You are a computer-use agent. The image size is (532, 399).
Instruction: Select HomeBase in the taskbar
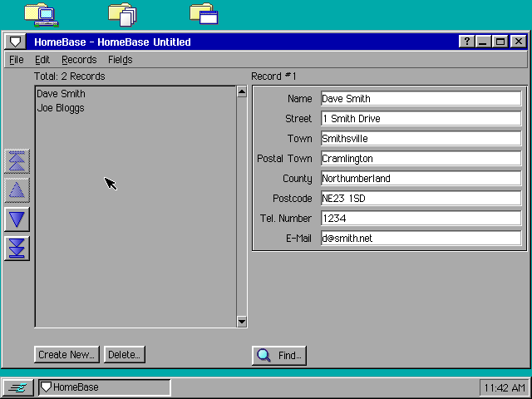pyautogui.click(x=104, y=387)
